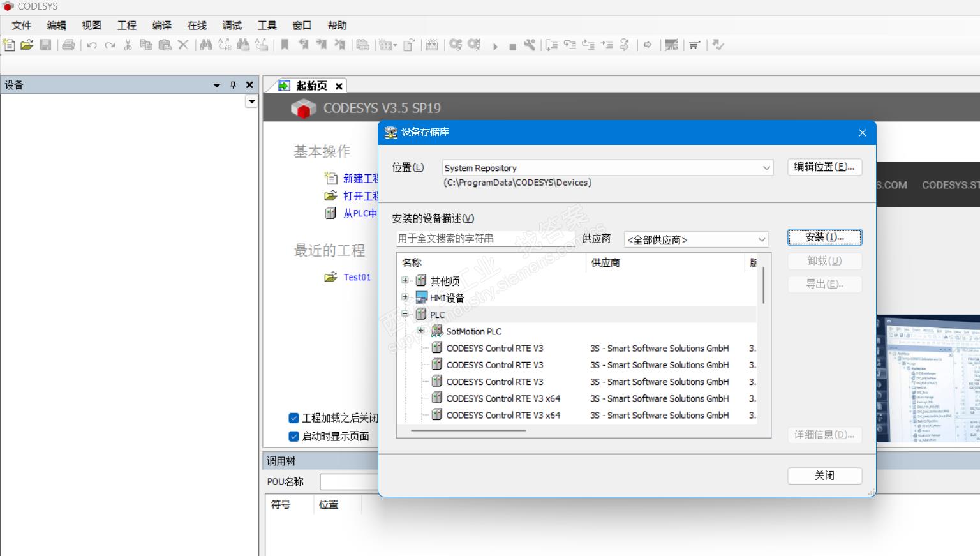Viewport: 980px width, 556px height.
Task: Click the checkmark icon at toolbar end
Action: tap(718, 45)
